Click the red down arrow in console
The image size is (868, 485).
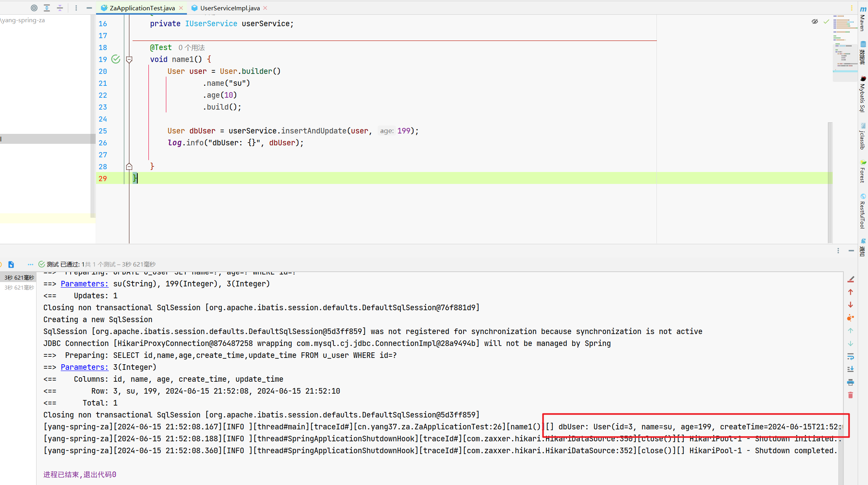tap(851, 305)
